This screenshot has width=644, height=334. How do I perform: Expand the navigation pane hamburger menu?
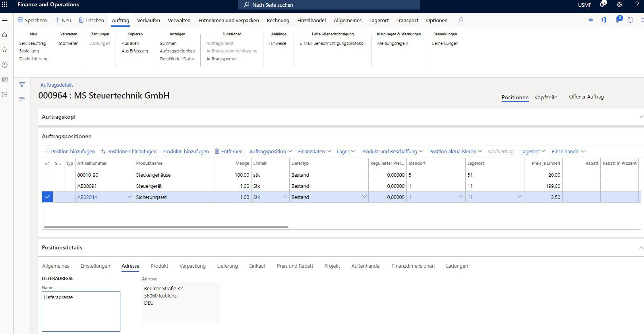pyautogui.click(x=5, y=20)
